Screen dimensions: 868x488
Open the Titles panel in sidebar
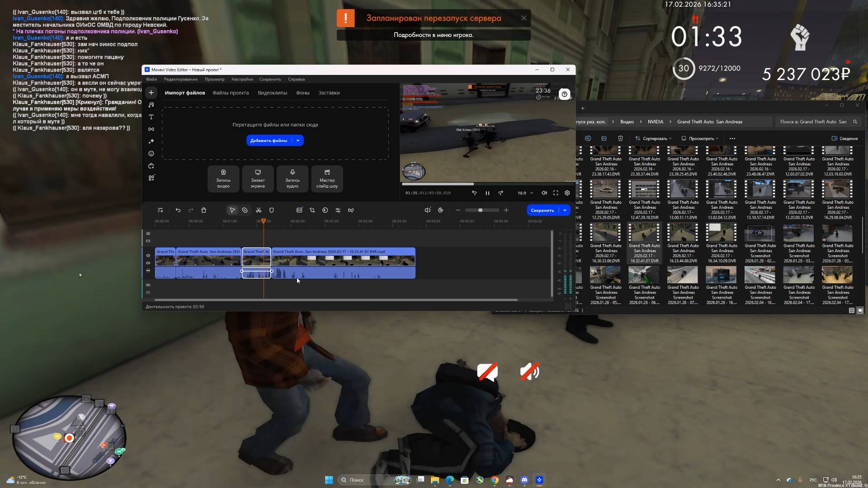coord(151,117)
